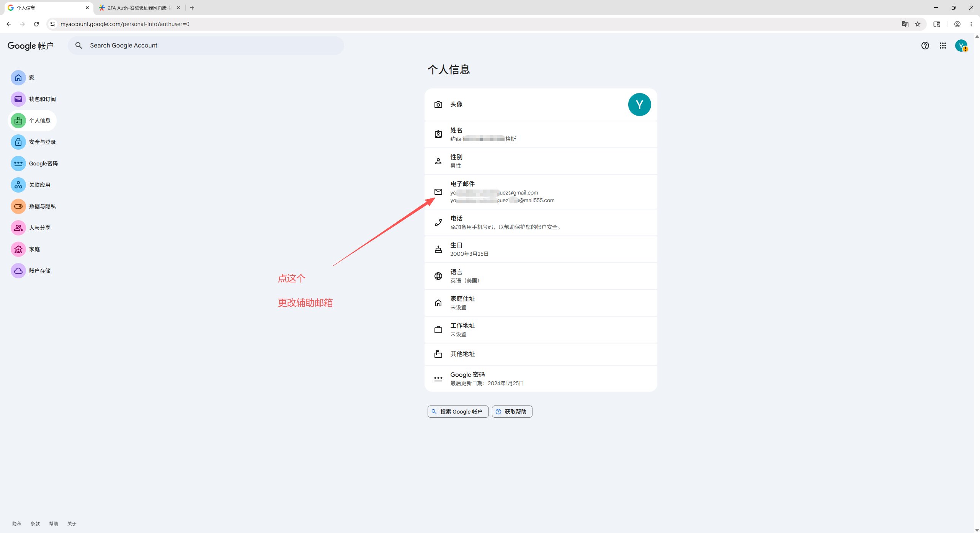This screenshot has width=980, height=533.
Task: Open the 语言 row
Action: 541,276
